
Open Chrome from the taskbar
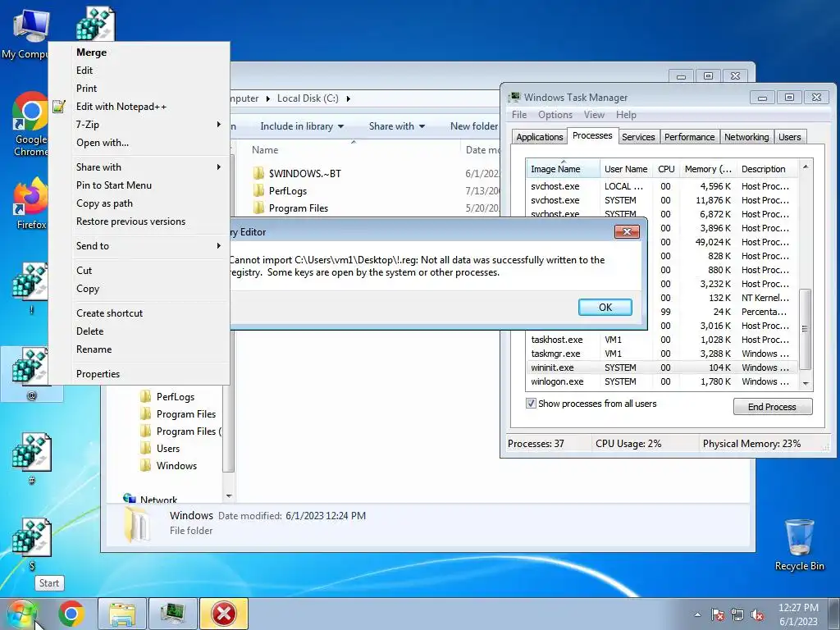click(71, 614)
